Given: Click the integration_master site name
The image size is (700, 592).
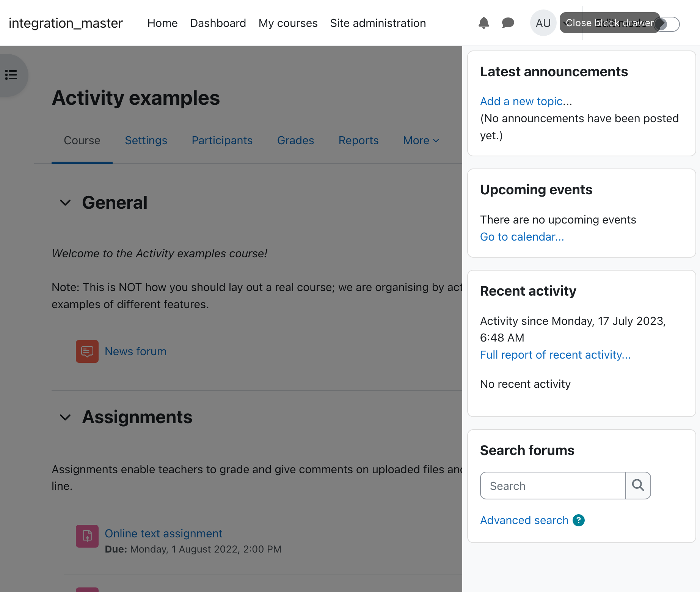Looking at the screenshot, I should pyautogui.click(x=66, y=23).
